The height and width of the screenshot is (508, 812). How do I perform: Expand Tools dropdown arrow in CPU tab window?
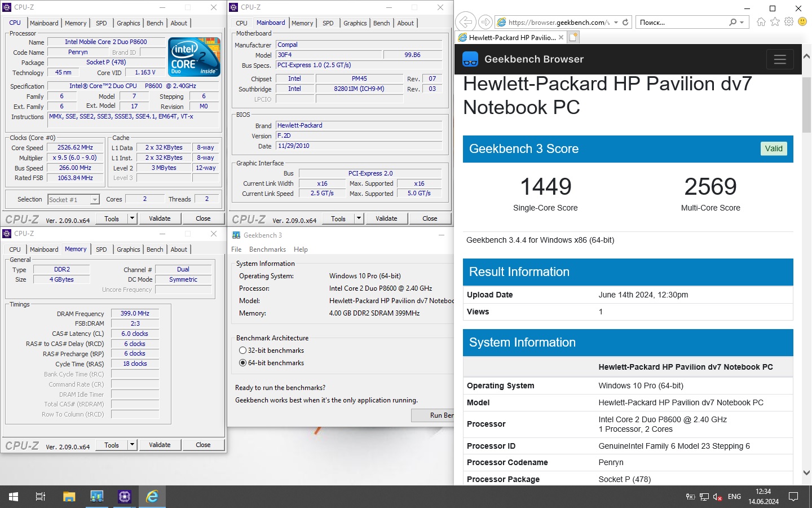click(x=132, y=218)
